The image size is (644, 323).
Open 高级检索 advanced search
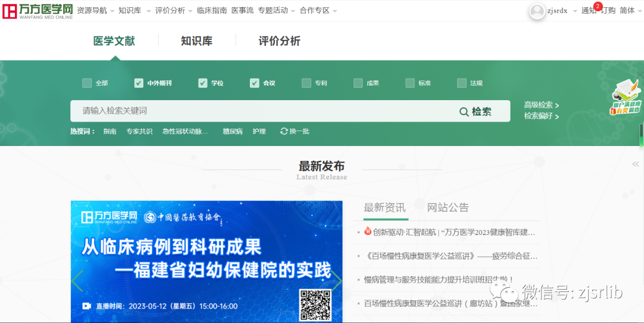[x=541, y=105]
